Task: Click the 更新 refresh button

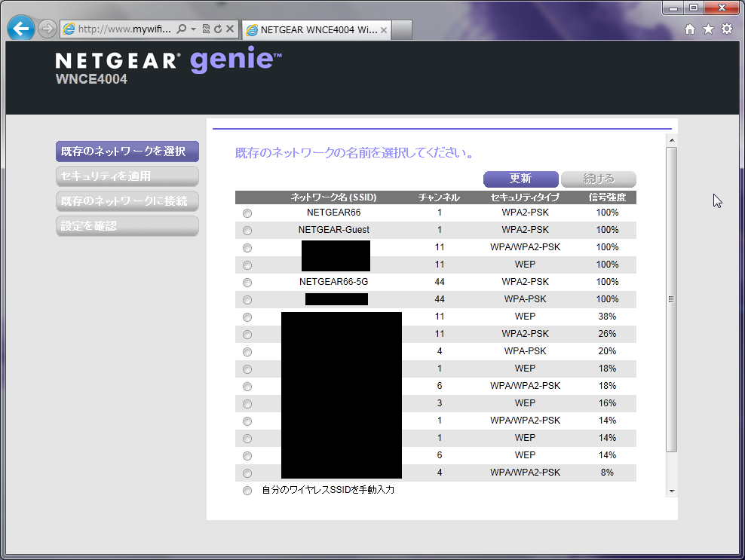Action: [x=520, y=179]
